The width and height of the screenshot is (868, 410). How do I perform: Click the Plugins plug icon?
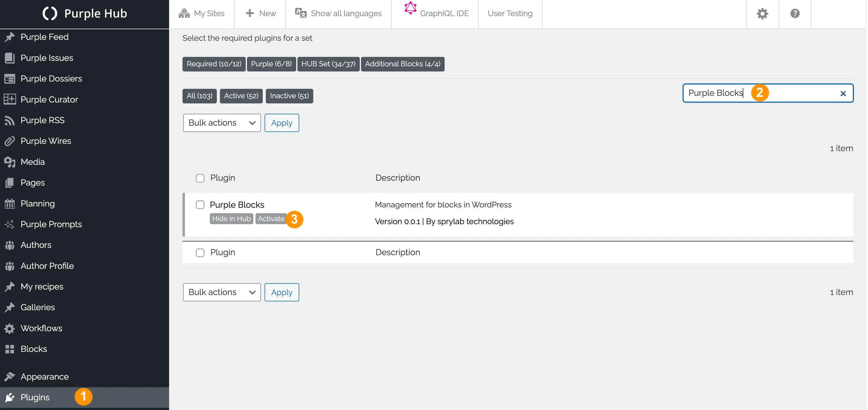10,398
